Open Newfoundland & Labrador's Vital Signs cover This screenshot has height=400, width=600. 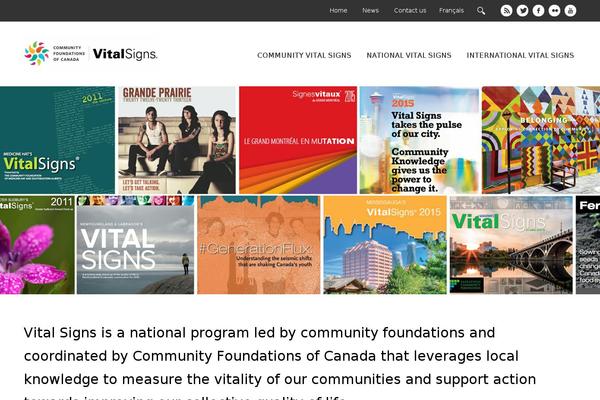[x=135, y=245]
